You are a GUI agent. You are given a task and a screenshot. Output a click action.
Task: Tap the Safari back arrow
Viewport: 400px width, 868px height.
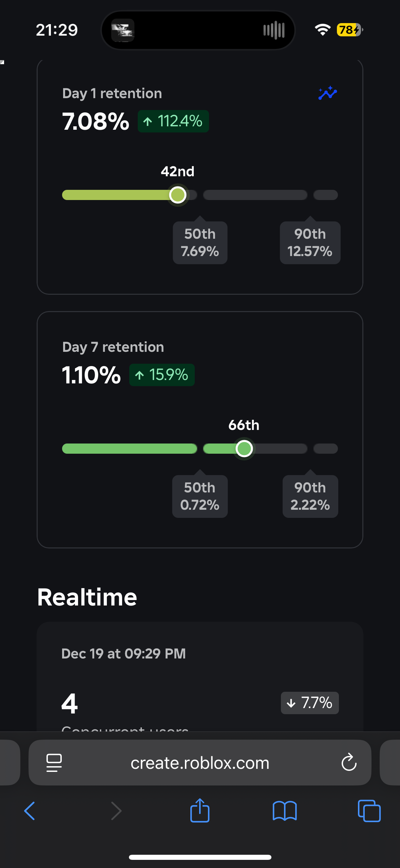click(30, 811)
